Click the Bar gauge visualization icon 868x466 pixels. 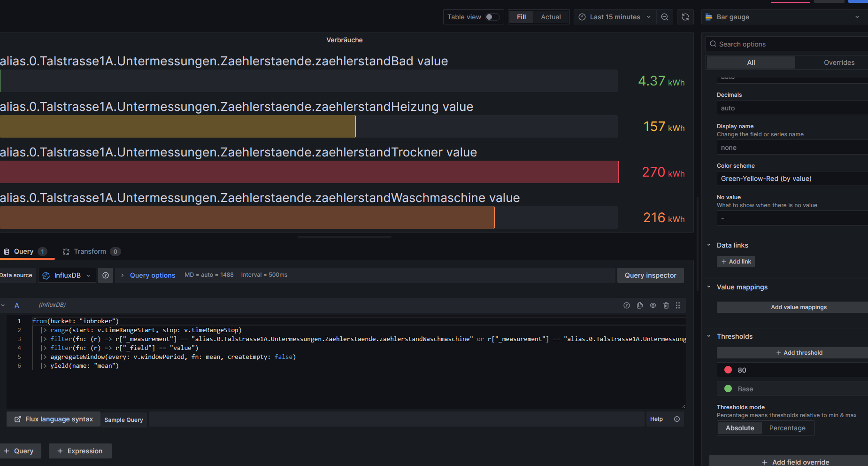click(709, 17)
